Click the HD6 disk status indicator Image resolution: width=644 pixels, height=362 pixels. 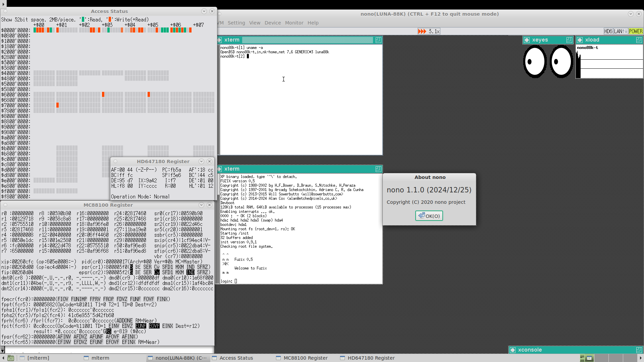click(x=608, y=31)
